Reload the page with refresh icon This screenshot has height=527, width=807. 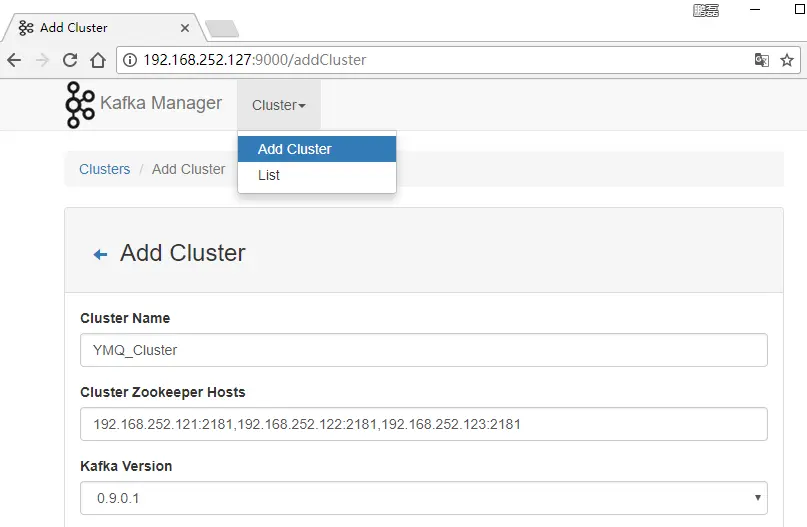coord(70,60)
